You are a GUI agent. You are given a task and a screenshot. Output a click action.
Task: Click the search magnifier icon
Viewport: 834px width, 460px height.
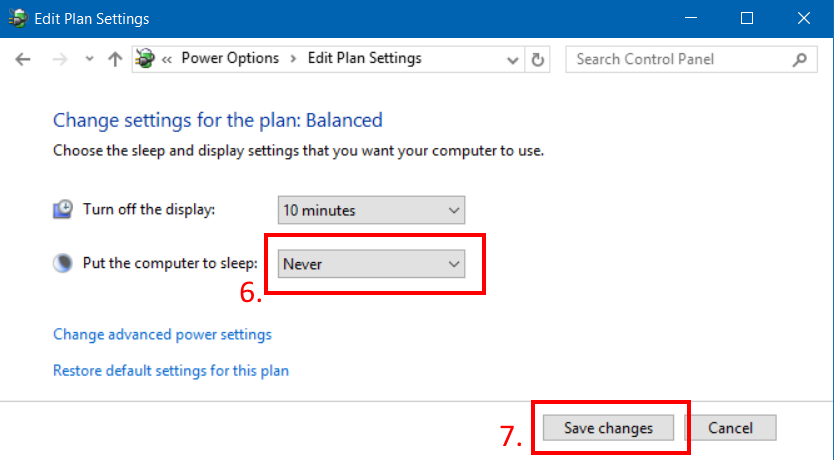[x=799, y=59]
